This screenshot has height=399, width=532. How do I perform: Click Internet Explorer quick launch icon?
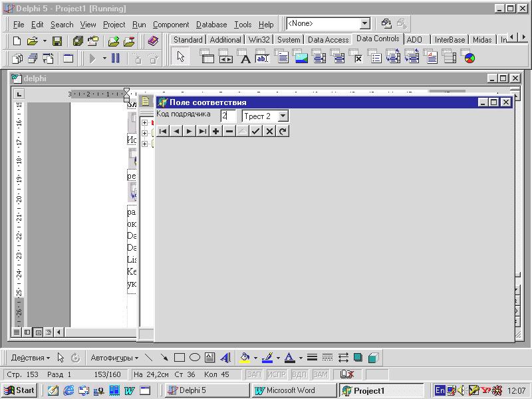tap(68, 390)
